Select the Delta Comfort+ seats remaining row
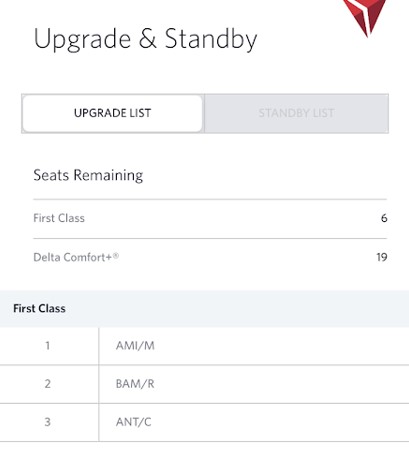409x470 pixels. coord(210,257)
